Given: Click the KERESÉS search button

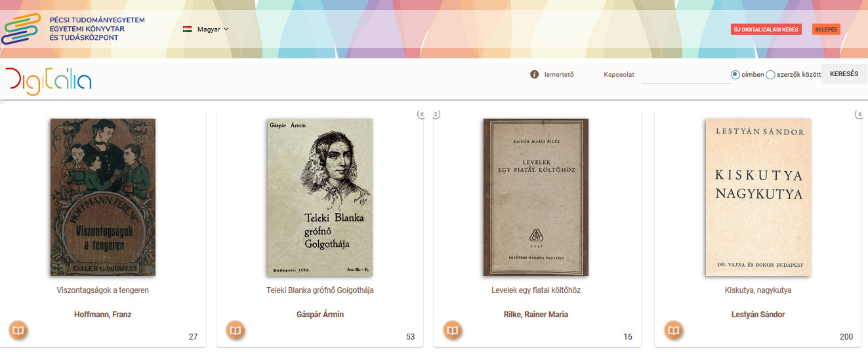Looking at the screenshot, I should 844,74.
